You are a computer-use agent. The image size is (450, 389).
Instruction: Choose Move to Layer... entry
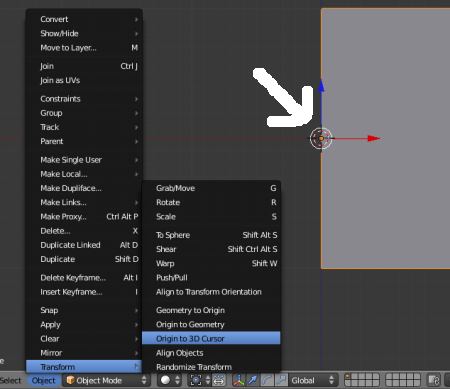coord(84,48)
